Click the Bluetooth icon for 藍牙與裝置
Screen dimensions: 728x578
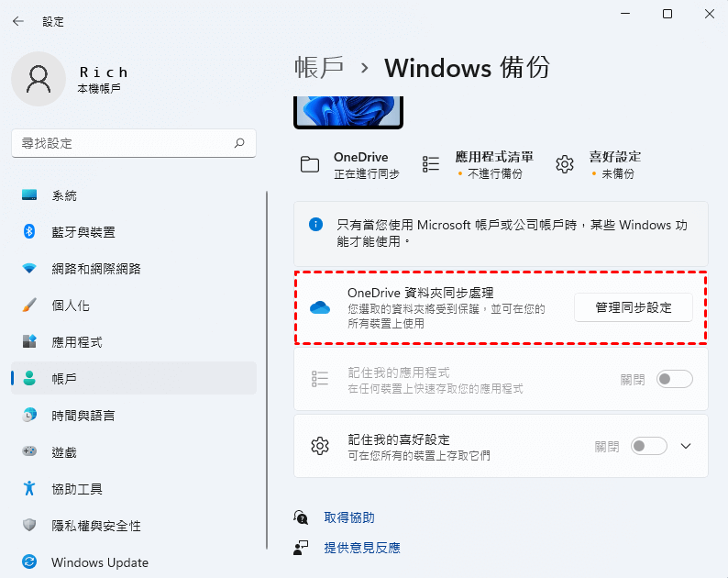pos(29,231)
